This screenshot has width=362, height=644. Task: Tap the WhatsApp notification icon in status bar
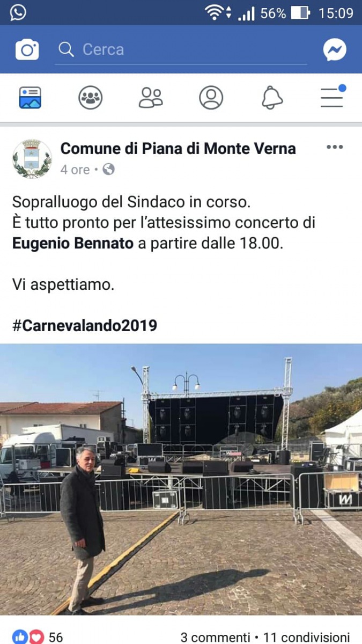pyautogui.click(x=18, y=12)
